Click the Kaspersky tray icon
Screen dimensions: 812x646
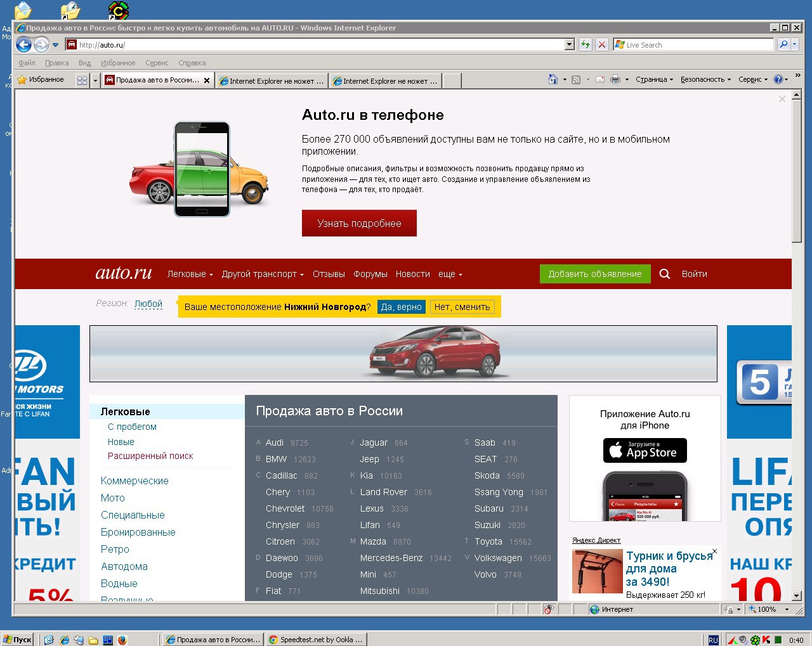click(766, 640)
